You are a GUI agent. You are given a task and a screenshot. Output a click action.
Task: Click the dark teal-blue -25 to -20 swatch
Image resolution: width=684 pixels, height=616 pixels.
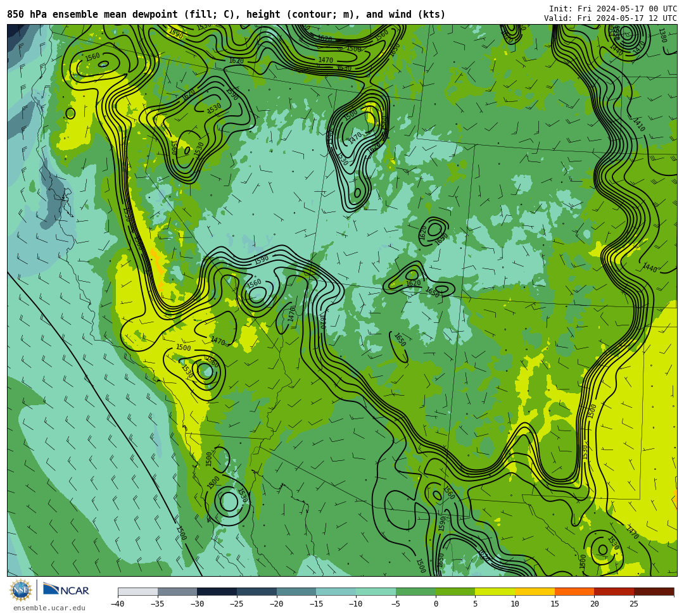click(257, 591)
